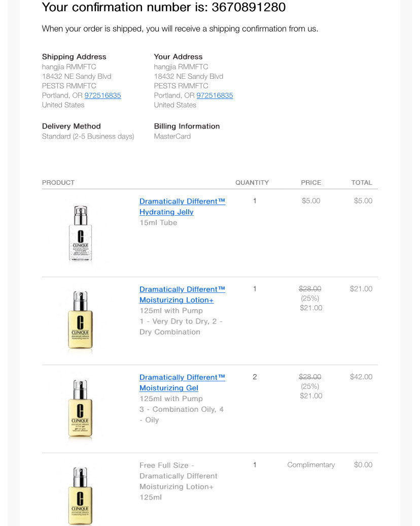Screen dimensions: 420x526
Task: Click the PRODUCT column header
Action: pos(58,183)
